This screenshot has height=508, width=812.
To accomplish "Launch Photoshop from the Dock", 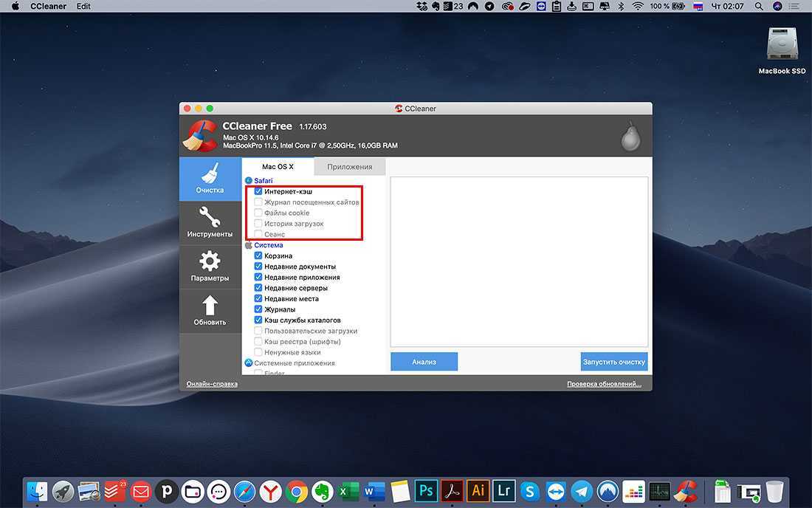I will 425,491.
